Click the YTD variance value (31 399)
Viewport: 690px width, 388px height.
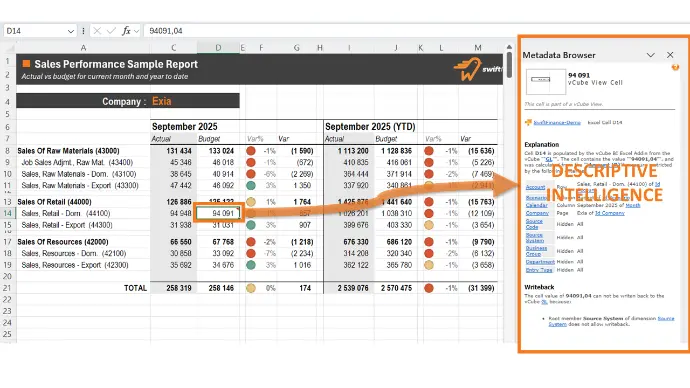click(x=481, y=288)
